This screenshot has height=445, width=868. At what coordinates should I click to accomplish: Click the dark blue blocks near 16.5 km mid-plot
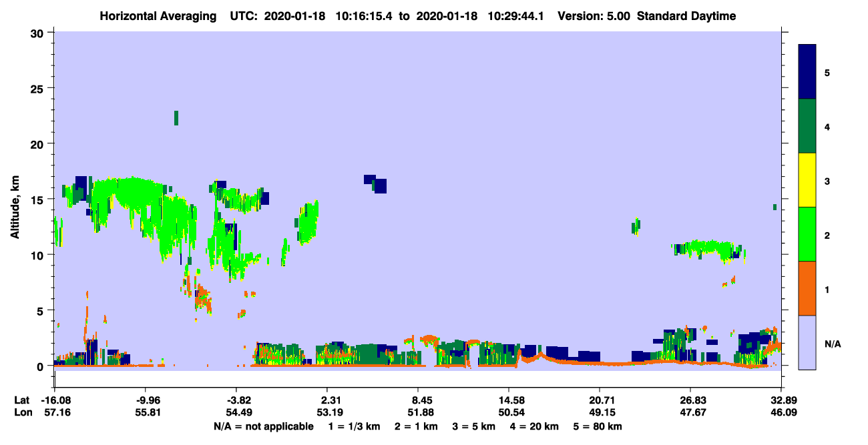pyautogui.click(x=377, y=183)
